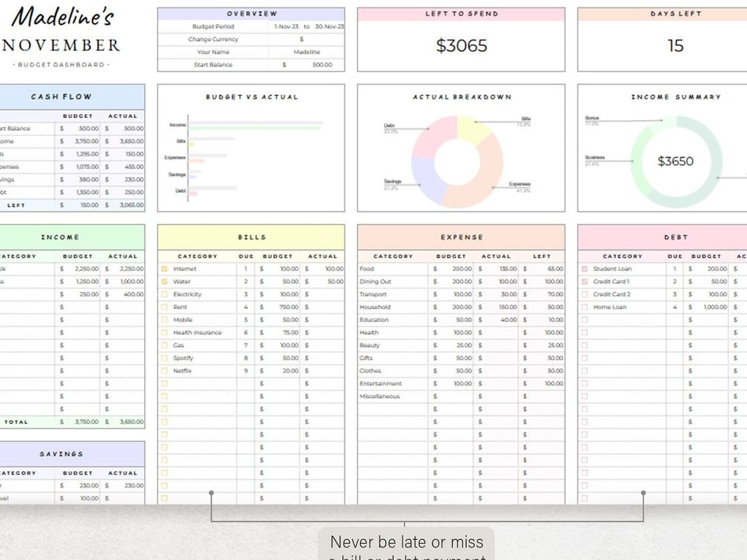This screenshot has height=560, width=747.
Task: Uncheck the Student Loan debt checkbox
Action: pos(585,269)
